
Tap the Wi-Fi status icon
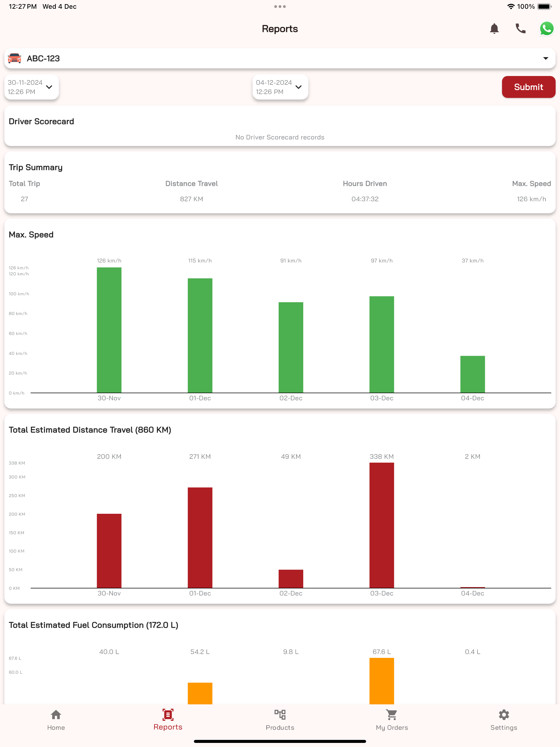(x=511, y=6)
